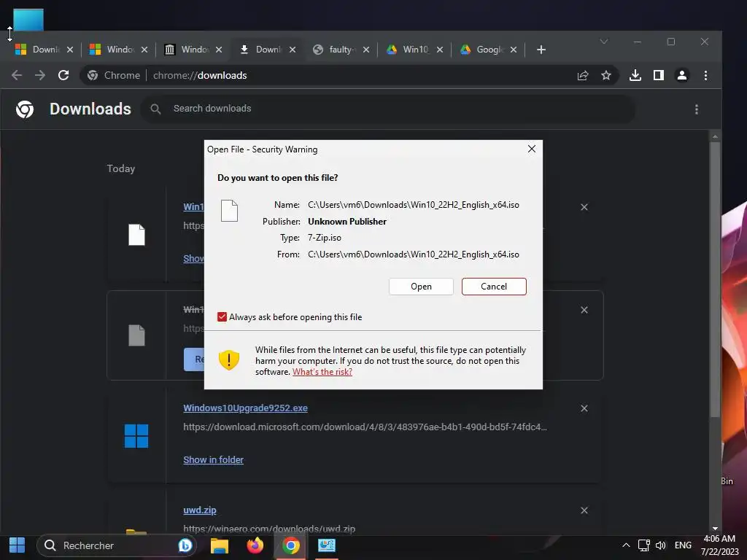Close the faulty- tab
747x560 pixels.
(366, 50)
